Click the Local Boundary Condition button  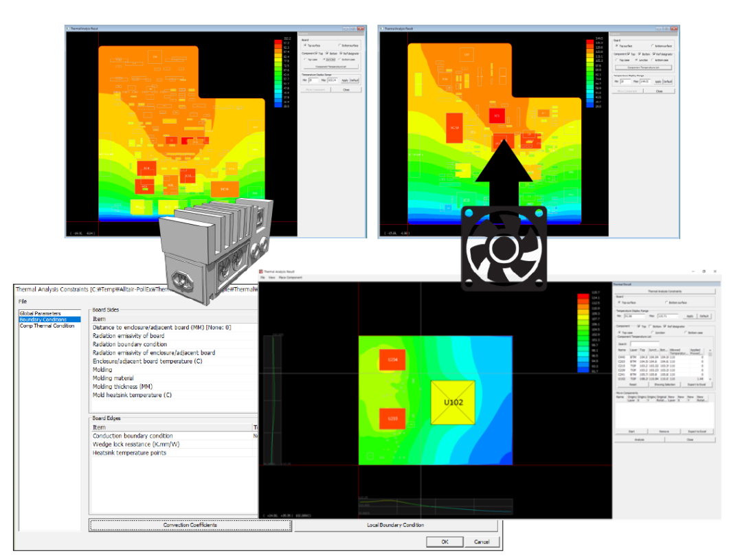pyautogui.click(x=396, y=525)
